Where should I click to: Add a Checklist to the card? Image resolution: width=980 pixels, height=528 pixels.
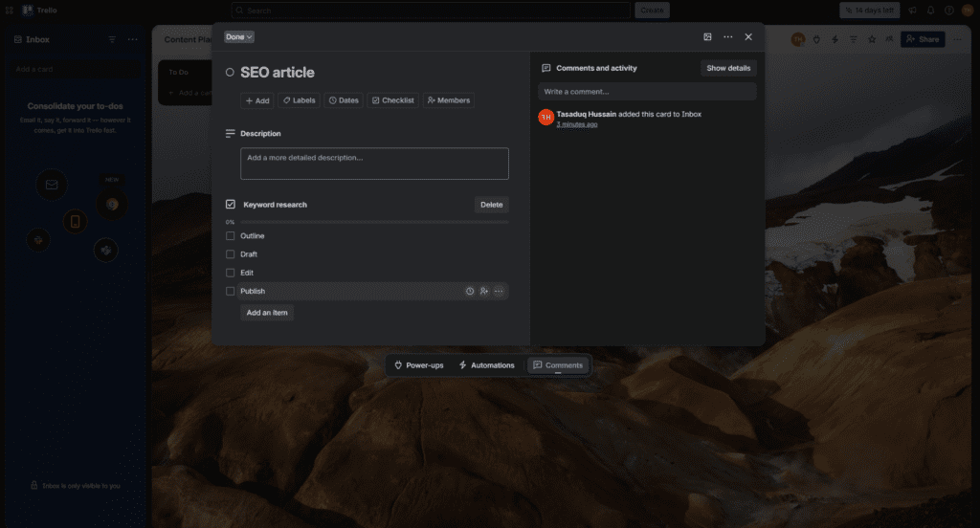[x=393, y=100]
